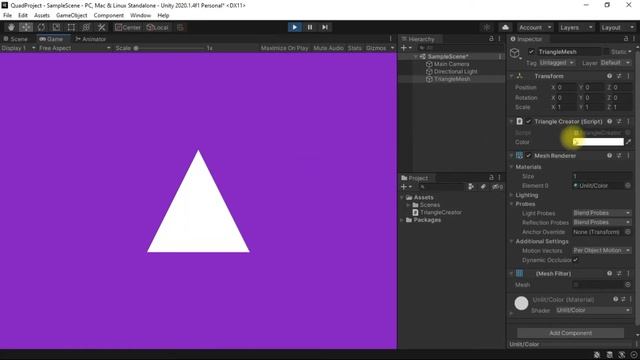Open the Transform component more menu
The image size is (640, 360).
point(629,76)
